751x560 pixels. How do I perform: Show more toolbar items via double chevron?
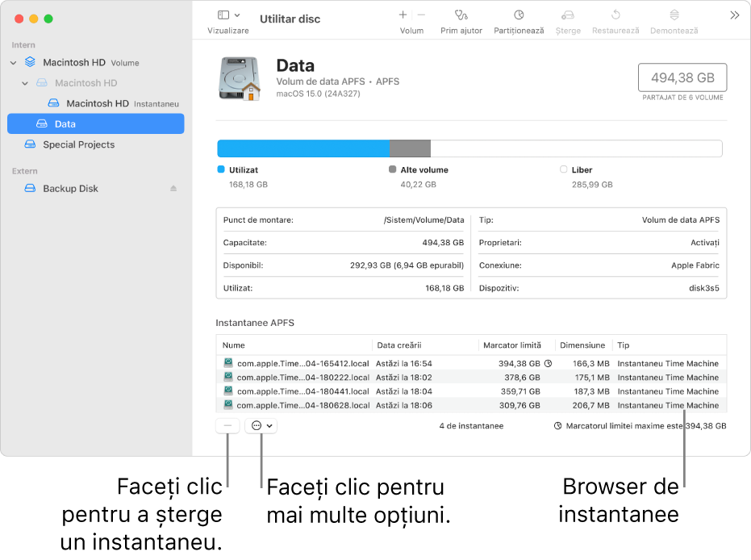(734, 15)
